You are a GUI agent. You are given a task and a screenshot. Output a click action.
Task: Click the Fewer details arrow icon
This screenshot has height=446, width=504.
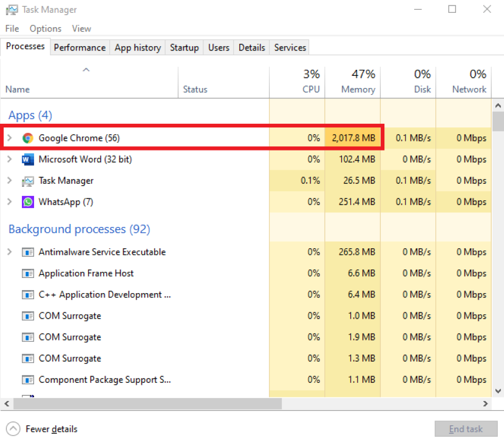(x=13, y=429)
